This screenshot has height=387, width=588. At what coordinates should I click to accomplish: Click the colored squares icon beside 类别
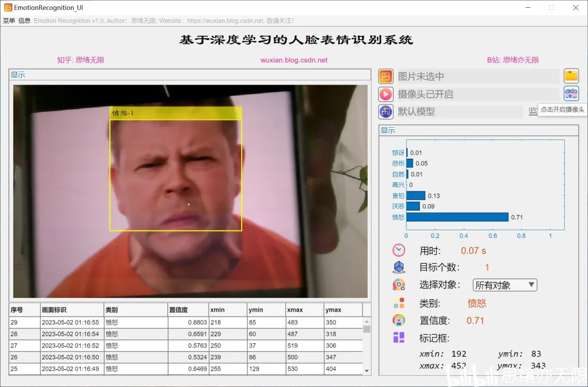pos(399,303)
